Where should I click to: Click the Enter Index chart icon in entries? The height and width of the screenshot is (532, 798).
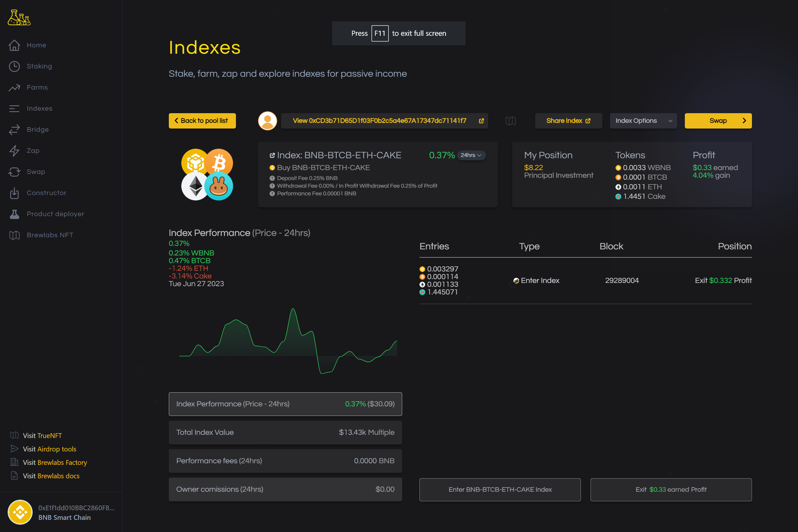click(516, 281)
